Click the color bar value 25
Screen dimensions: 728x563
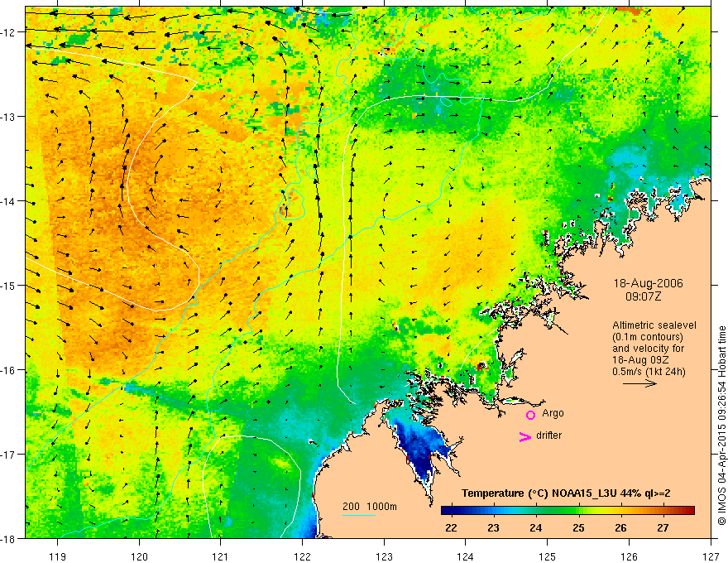tap(578, 527)
